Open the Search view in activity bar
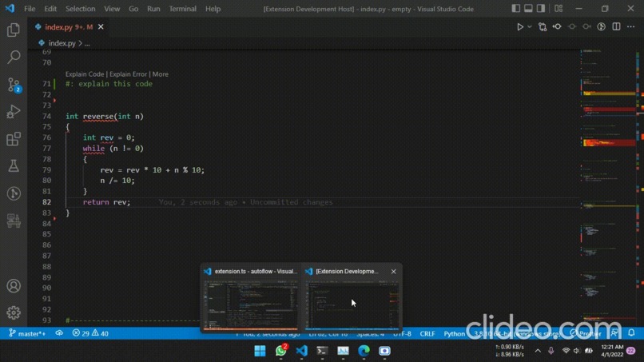The height and width of the screenshot is (362, 644). click(14, 57)
